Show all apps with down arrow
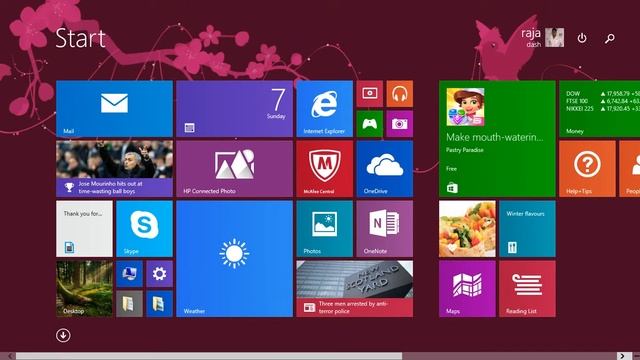Screen dimensions: 640x360 [63, 336]
